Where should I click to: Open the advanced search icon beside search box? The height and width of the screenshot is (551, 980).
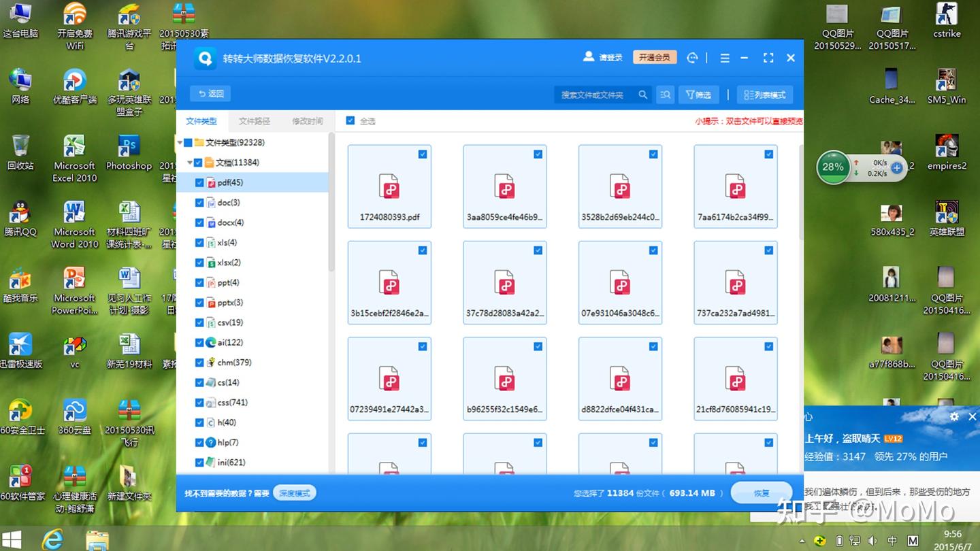tap(665, 95)
